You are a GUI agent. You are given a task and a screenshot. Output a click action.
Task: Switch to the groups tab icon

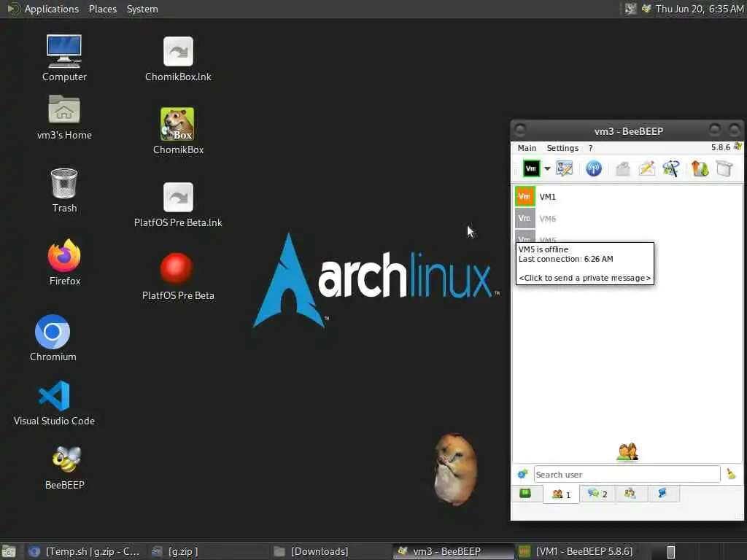630,494
